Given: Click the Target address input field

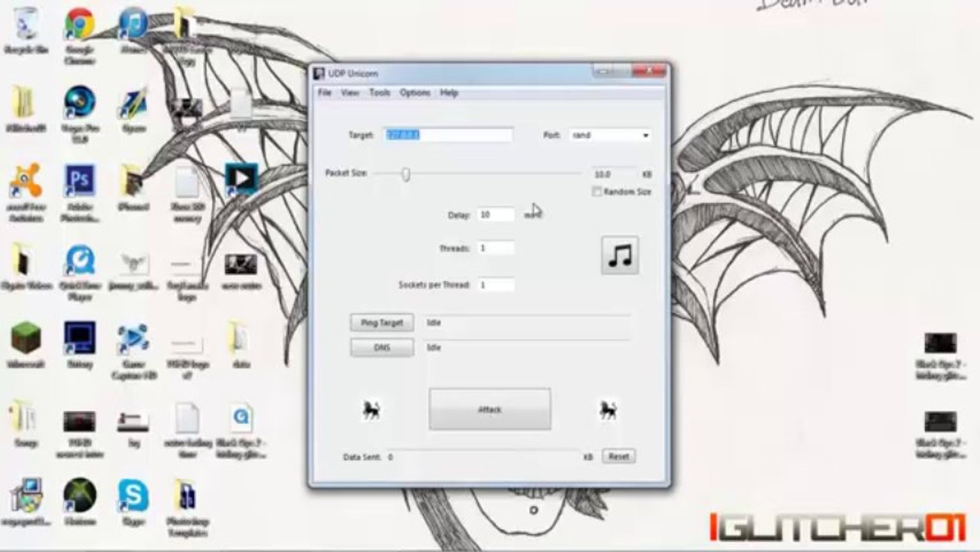Looking at the screenshot, I should 448,135.
